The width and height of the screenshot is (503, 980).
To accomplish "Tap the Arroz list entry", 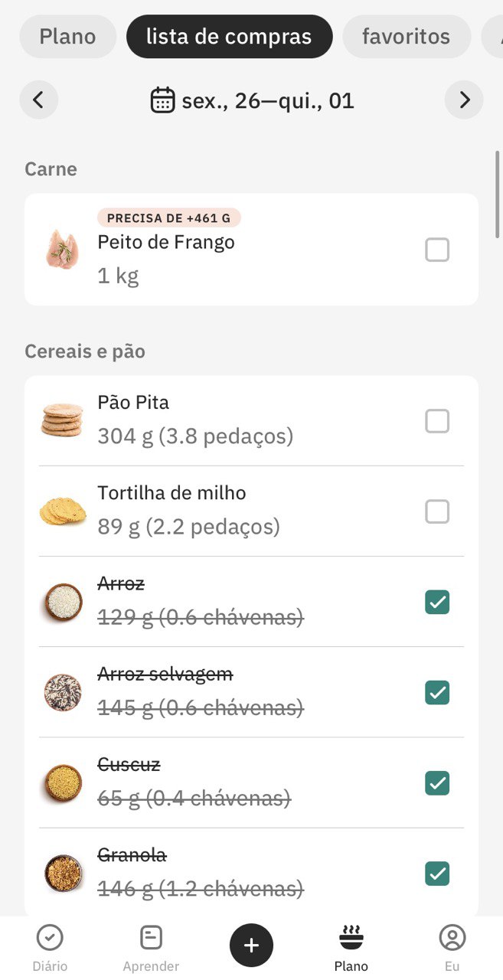I will tap(251, 602).
